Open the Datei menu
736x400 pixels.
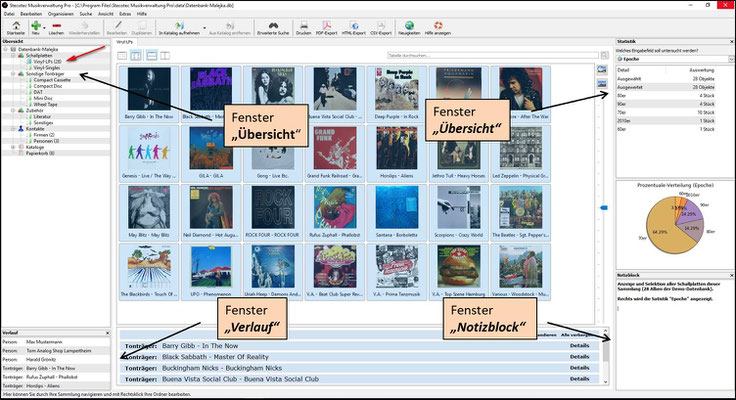click(x=9, y=14)
